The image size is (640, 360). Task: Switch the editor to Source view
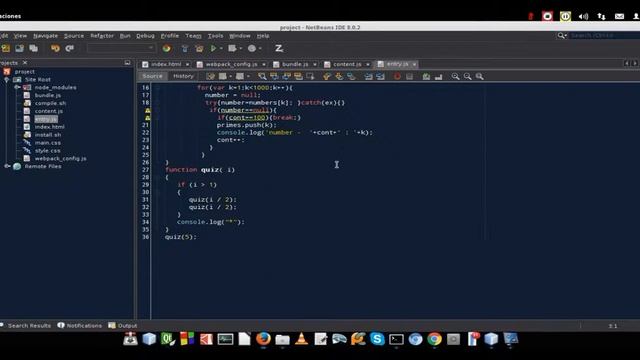tap(152, 76)
